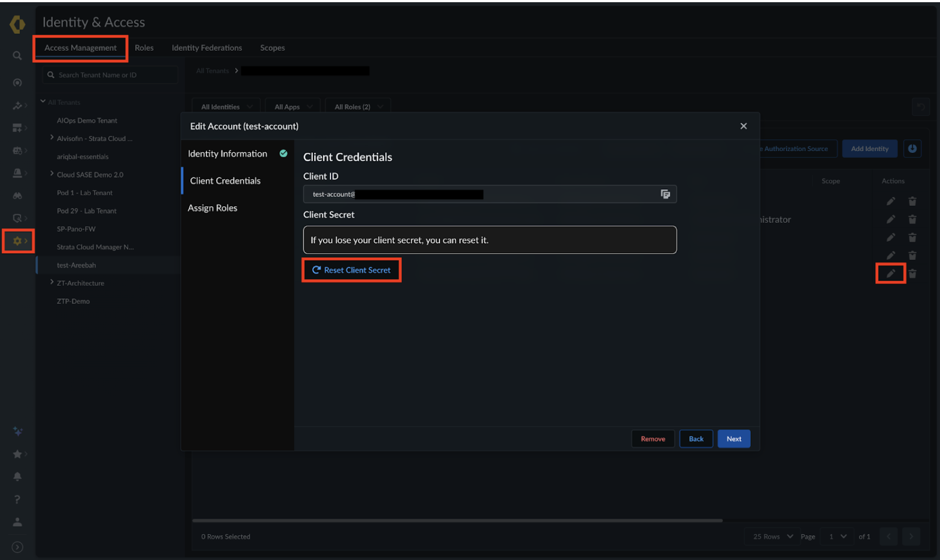Viewport: 940px width, 560px height.
Task: Click the user profile icon in sidebar
Action: tap(18, 522)
